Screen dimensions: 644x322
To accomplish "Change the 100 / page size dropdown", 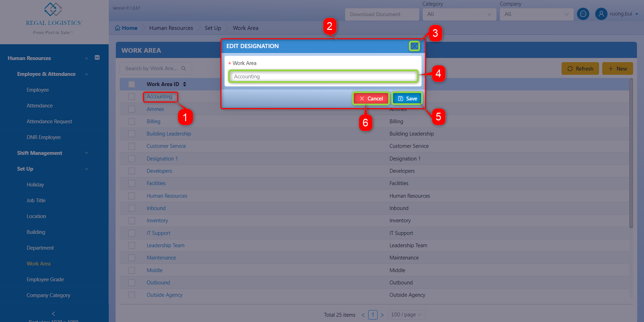I will (406, 315).
